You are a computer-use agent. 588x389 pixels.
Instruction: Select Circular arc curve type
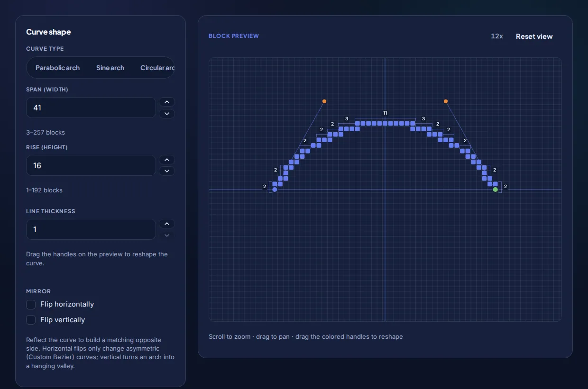point(156,68)
